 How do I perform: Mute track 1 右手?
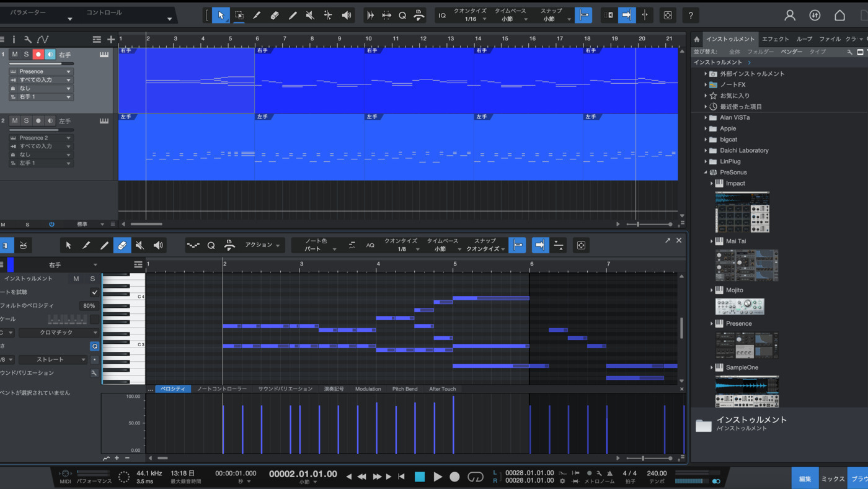coord(15,55)
